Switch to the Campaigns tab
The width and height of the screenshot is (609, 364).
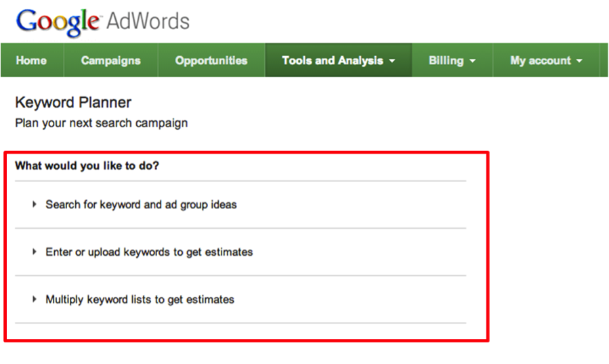pyautogui.click(x=110, y=60)
